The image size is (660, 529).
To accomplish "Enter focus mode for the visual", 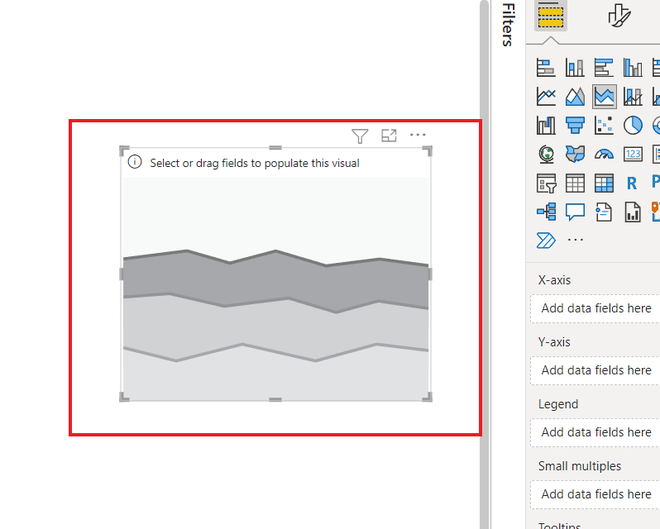I will click(389, 136).
